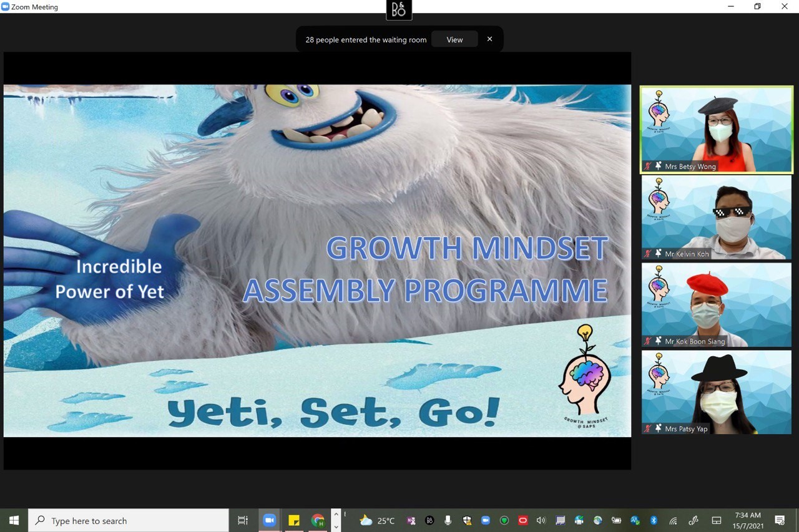Open Sticky Notes from the taskbar
This screenshot has width=799, height=532.
(x=294, y=520)
